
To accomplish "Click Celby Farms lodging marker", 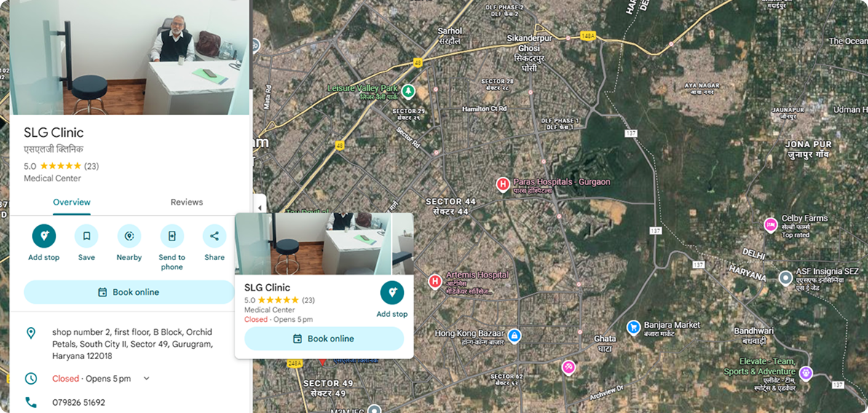I will click(x=770, y=225).
